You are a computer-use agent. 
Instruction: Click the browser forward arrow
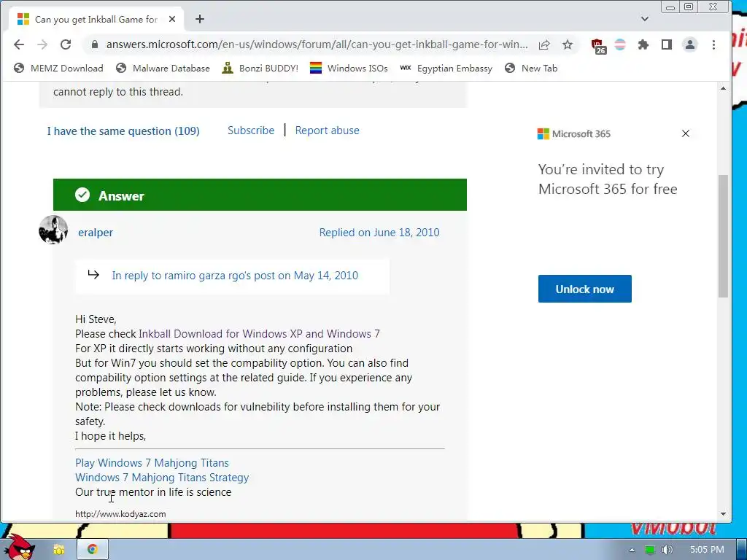tap(42, 44)
